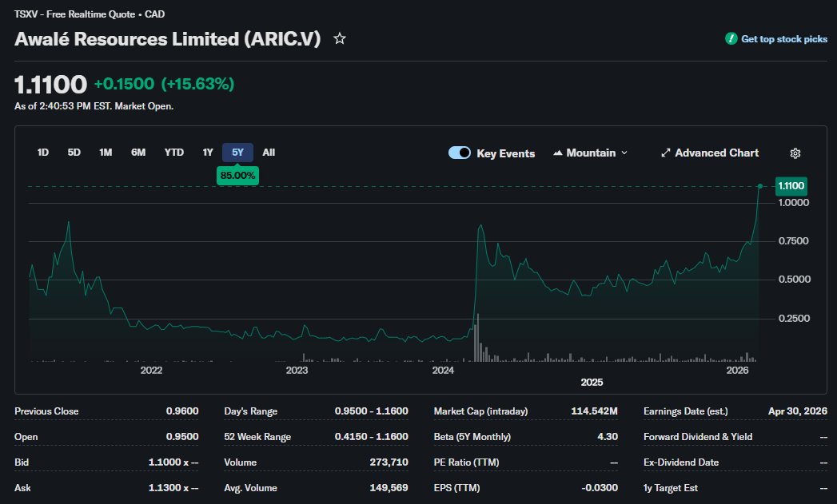Expand the Mountain chart type dropdown chevron
This screenshot has height=504, width=837.
[x=624, y=153]
